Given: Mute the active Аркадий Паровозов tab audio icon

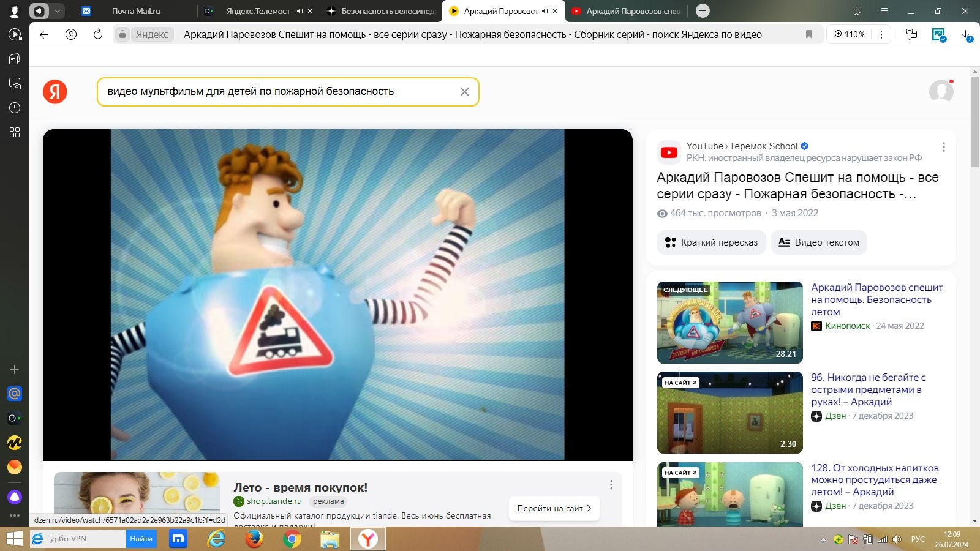Looking at the screenshot, I should pos(545,10).
